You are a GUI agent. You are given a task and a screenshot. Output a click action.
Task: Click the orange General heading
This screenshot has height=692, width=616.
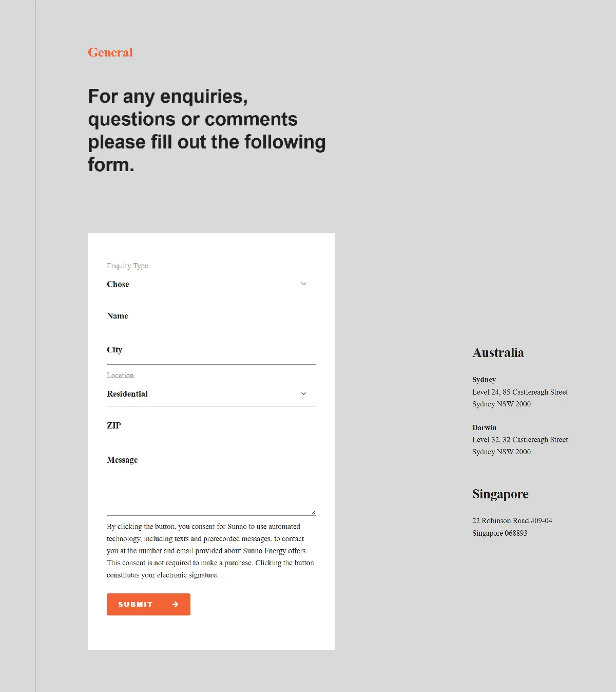click(110, 52)
